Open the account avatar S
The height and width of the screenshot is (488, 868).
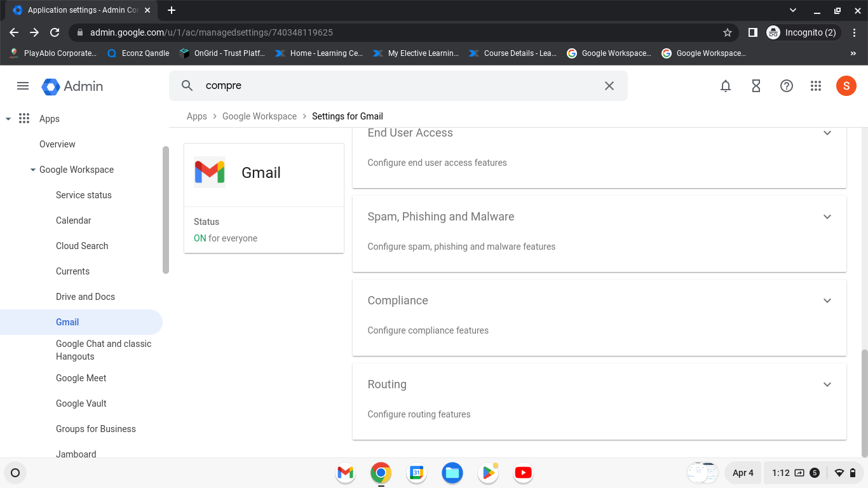[846, 86]
